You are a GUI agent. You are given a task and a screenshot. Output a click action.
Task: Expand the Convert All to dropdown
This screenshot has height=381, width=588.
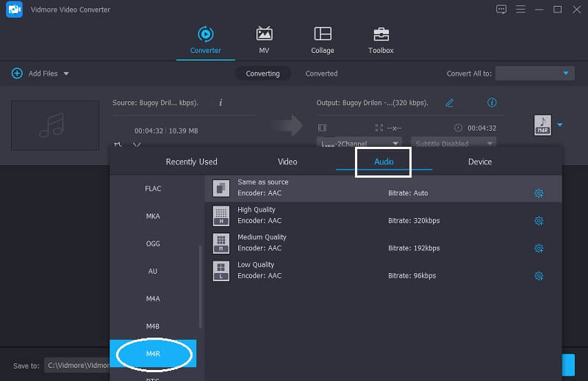[534, 73]
